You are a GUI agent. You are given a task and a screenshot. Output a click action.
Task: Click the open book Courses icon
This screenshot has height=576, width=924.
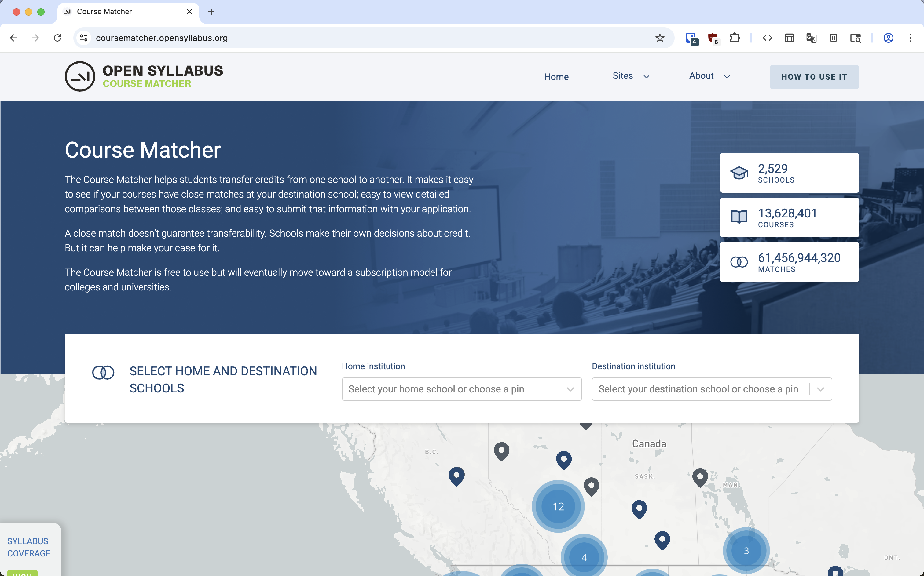(x=739, y=217)
